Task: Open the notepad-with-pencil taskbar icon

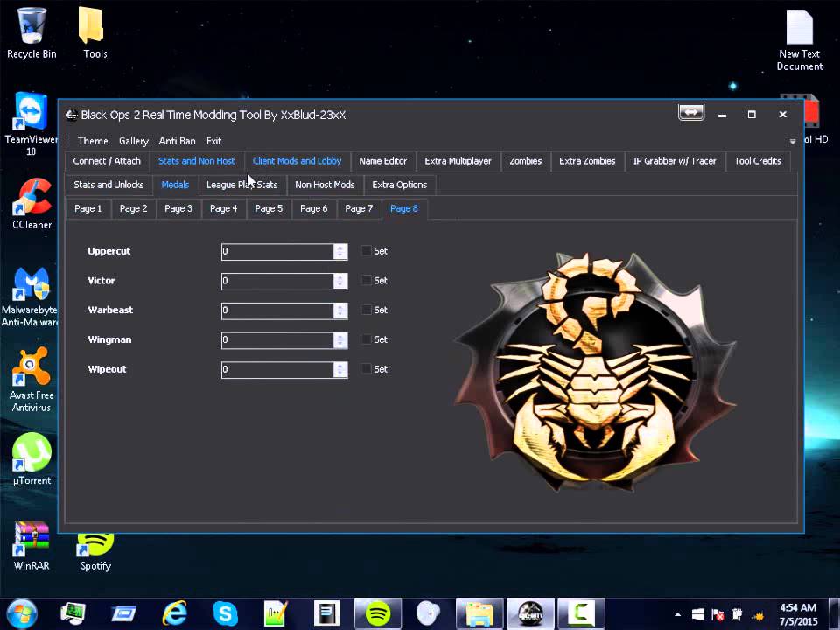Action: [276, 613]
